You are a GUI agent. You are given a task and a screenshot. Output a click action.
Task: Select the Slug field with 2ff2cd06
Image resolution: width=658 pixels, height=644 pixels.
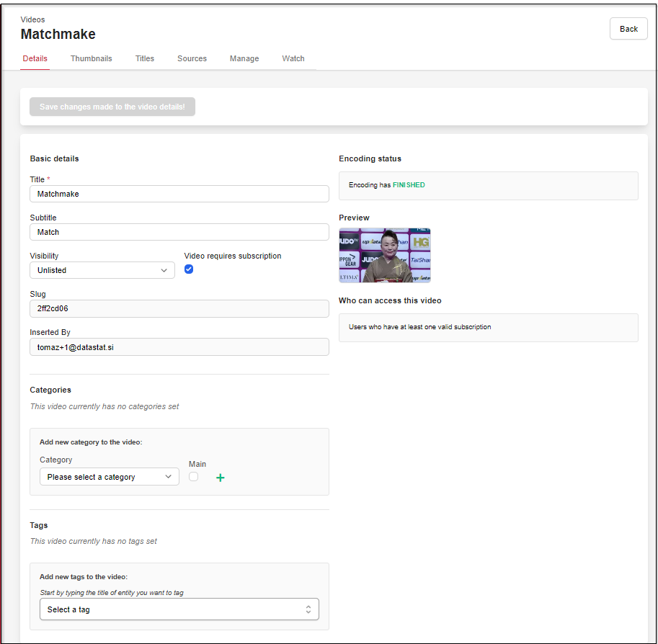click(179, 308)
